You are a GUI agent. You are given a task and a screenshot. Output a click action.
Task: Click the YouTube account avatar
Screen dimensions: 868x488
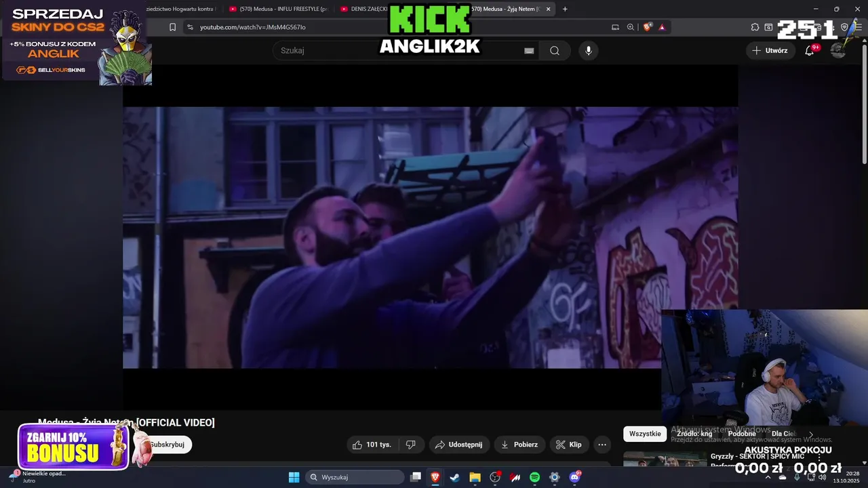(x=839, y=51)
